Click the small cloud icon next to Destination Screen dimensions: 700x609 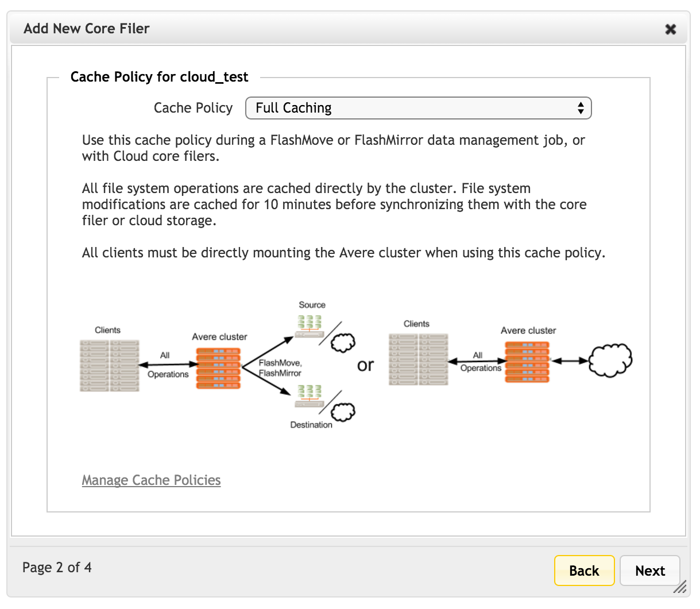pos(343,411)
